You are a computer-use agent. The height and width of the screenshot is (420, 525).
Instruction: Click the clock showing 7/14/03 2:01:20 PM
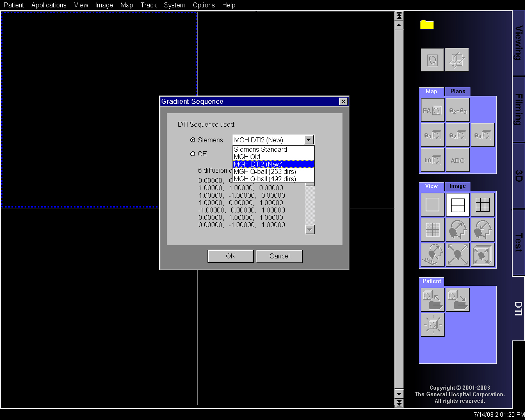point(498,415)
